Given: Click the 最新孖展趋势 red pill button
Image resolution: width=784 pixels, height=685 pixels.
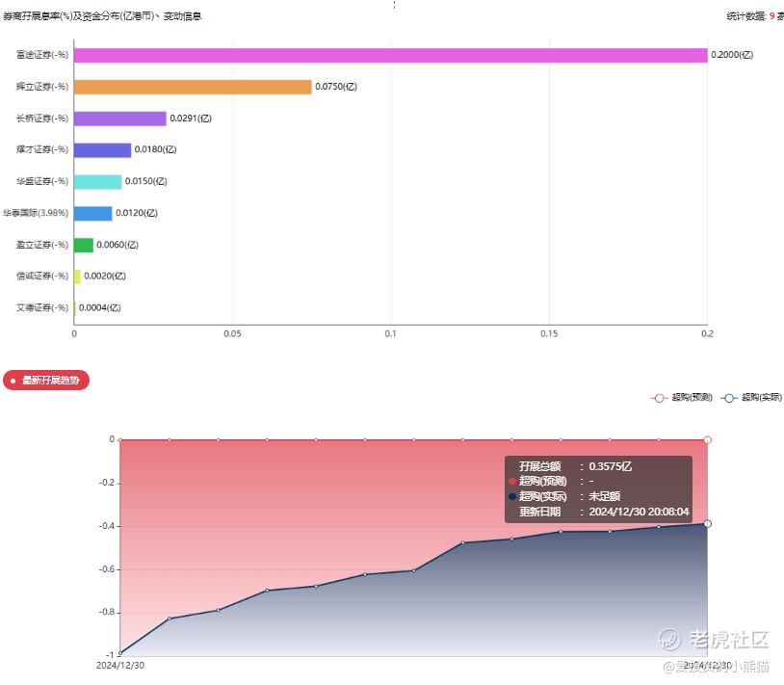Looking at the screenshot, I should 46,380.
